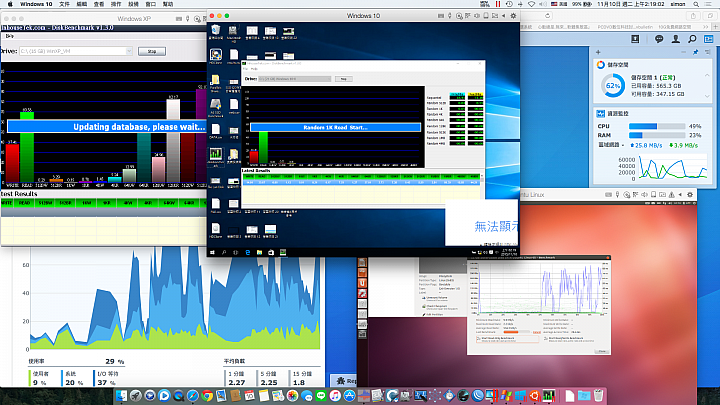
Task: Launch Safari compass icon in Dock
Action: coord(193,395)
